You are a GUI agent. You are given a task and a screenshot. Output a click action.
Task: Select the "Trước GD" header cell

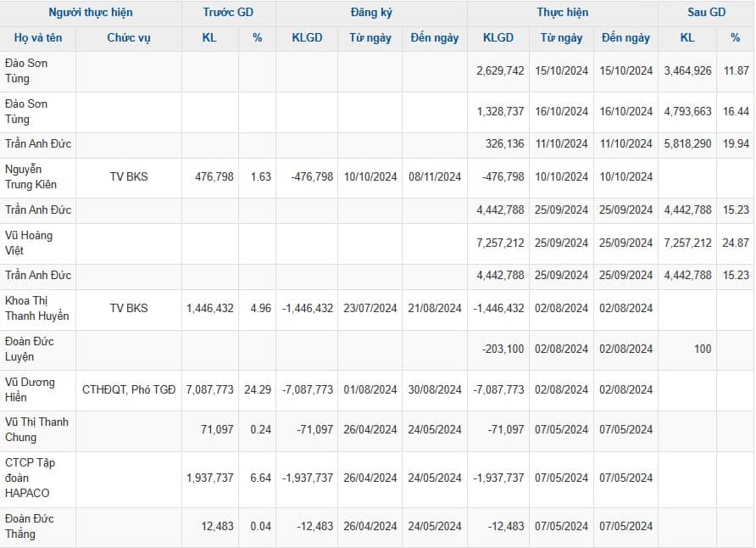point(228,13)
